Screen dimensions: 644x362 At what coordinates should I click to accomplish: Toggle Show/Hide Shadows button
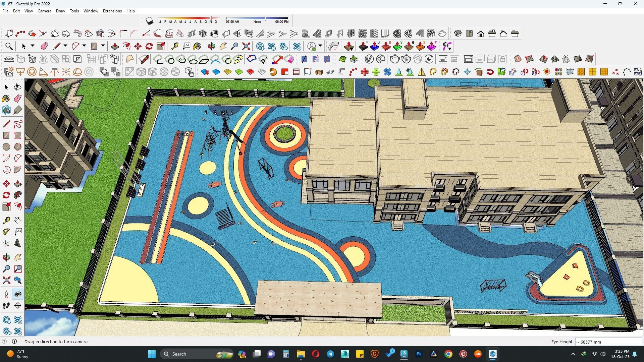[149, 21]
